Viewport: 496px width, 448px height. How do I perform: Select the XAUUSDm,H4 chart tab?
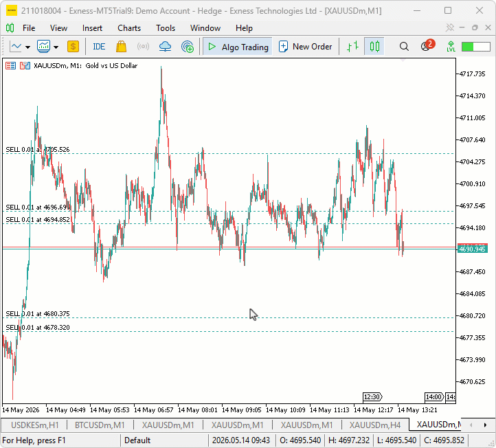[x=375, y=425]
